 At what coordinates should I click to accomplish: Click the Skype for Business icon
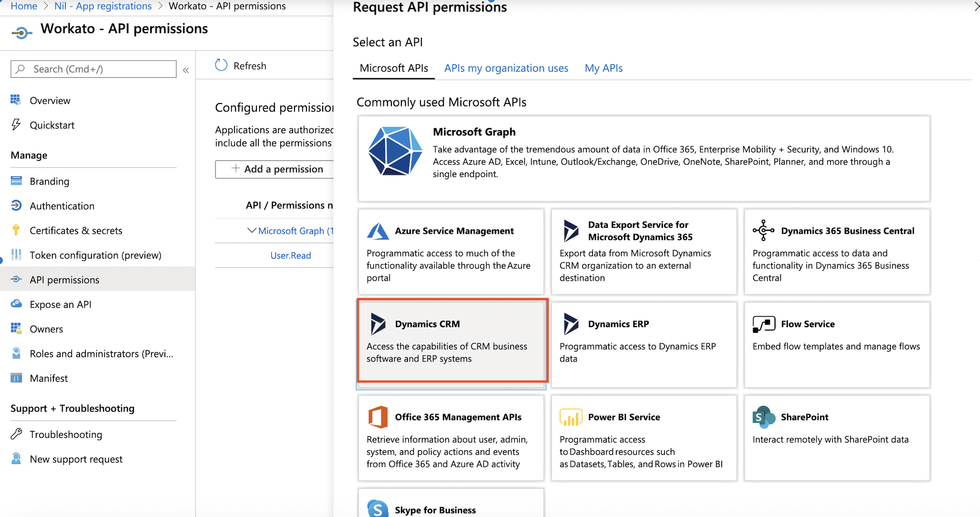[x=377, y=508]
